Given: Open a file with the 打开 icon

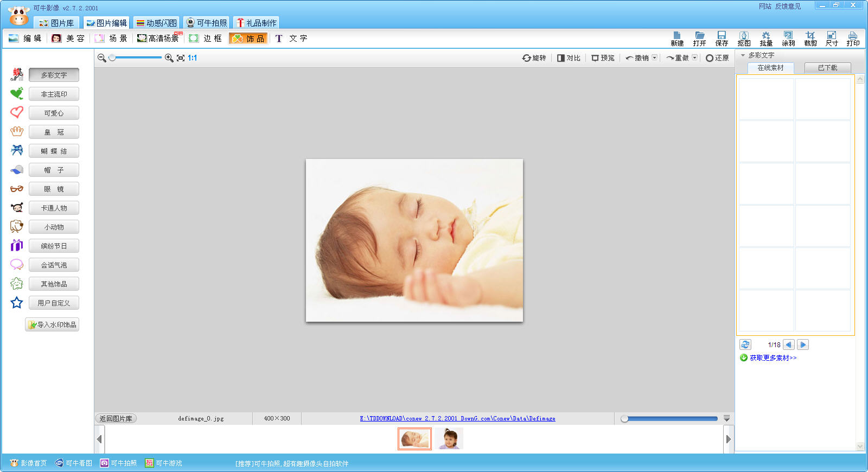Looking at the screenshot, I should tap(699, 38).
